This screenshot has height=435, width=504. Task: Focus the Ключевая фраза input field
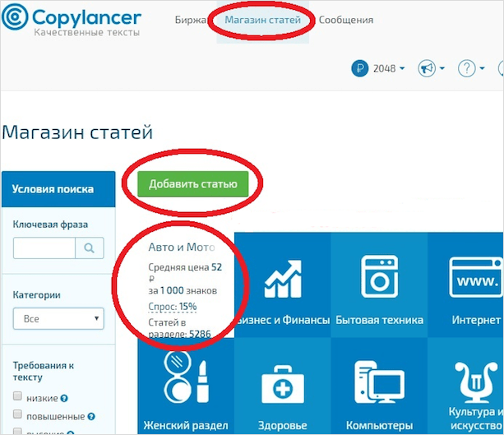[44, 248]
